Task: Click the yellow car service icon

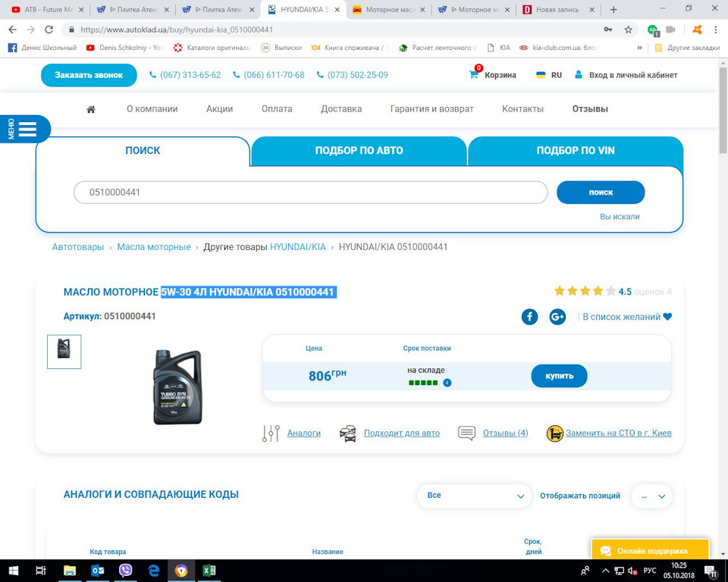Action: (x=554, y=433)
